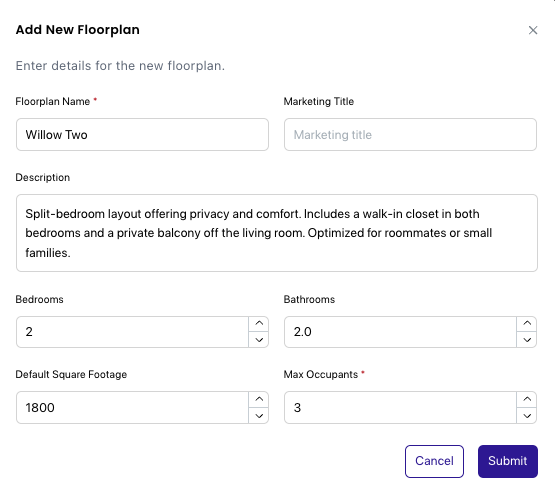The height and width of the screenshot is (493, 555).
Task: Click the Default Square Footage field showing 1800
Action: 132,407
